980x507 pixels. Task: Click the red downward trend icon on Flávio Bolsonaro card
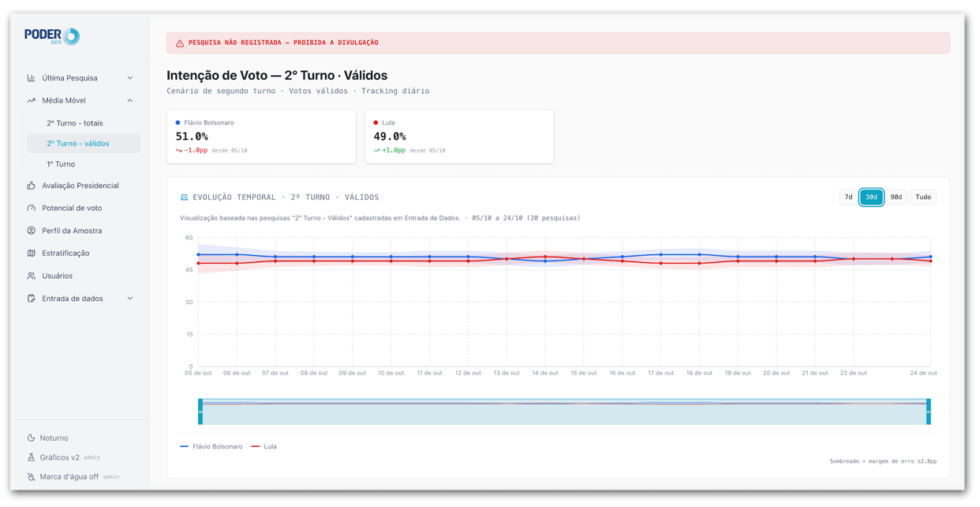click(x=179, y=150)
